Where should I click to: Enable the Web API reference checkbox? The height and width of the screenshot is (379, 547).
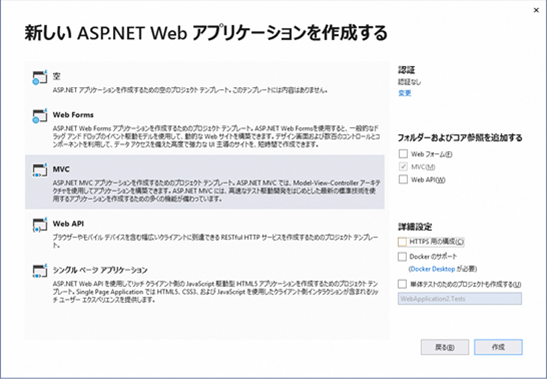pos(403,179)
